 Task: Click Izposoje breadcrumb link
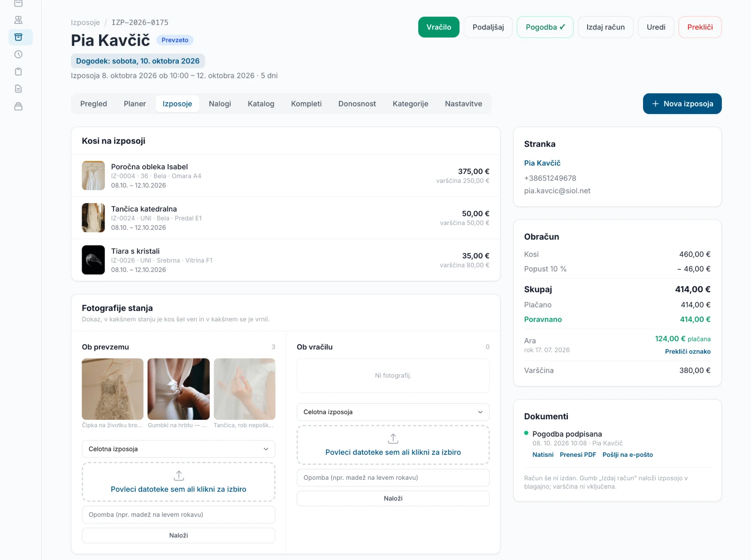(x=85, y=23)
